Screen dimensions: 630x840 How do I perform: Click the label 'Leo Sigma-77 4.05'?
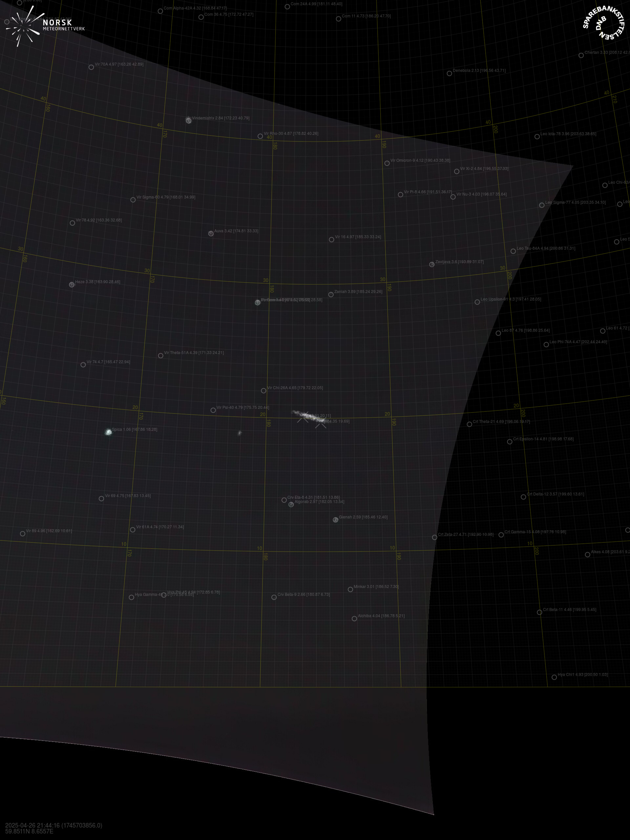[562, 202]
